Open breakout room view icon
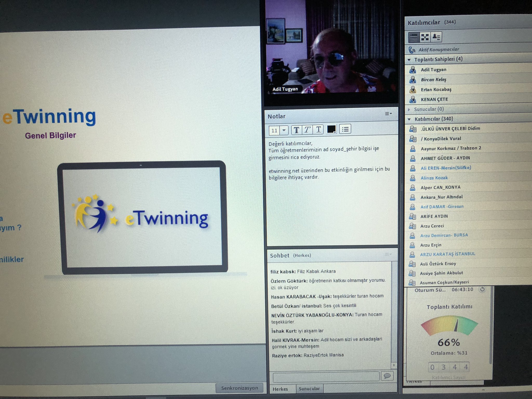The width and height of the screenshot is (532, 399). (x=425, y=37)
